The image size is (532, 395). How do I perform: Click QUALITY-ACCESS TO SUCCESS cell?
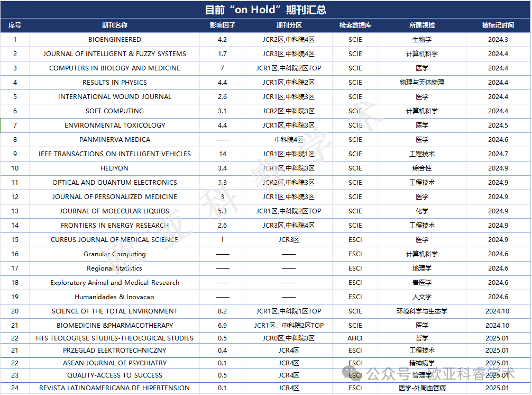115,375
